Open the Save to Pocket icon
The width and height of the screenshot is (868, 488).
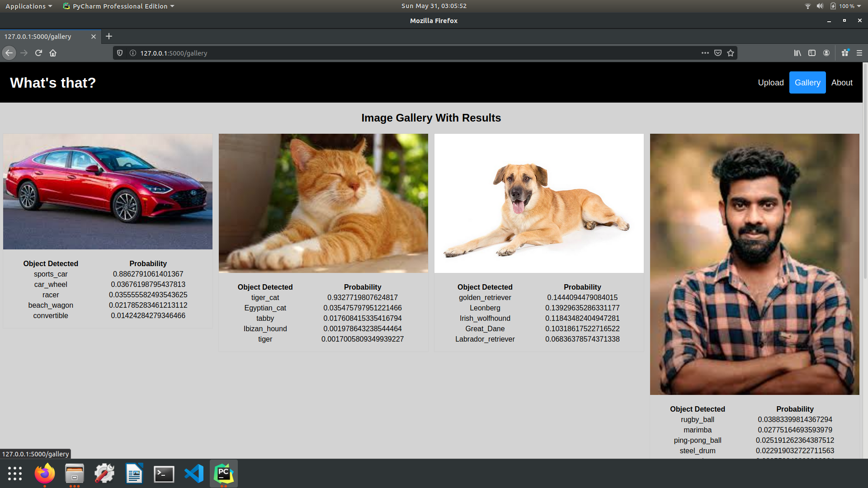[x=718, y=53]
